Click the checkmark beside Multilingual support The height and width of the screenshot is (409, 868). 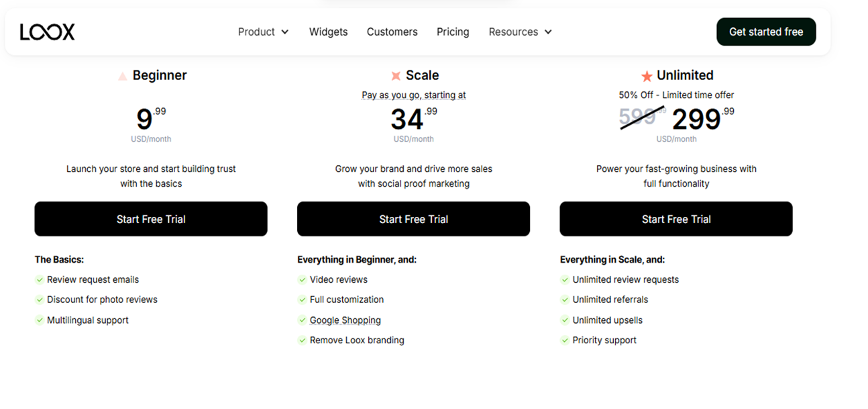pyautogui.click(x=40, y=320)
